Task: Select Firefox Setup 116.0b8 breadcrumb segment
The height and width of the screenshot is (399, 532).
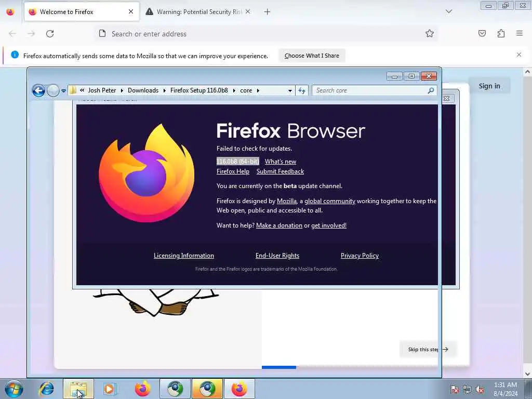Action: tap(199, 90)
